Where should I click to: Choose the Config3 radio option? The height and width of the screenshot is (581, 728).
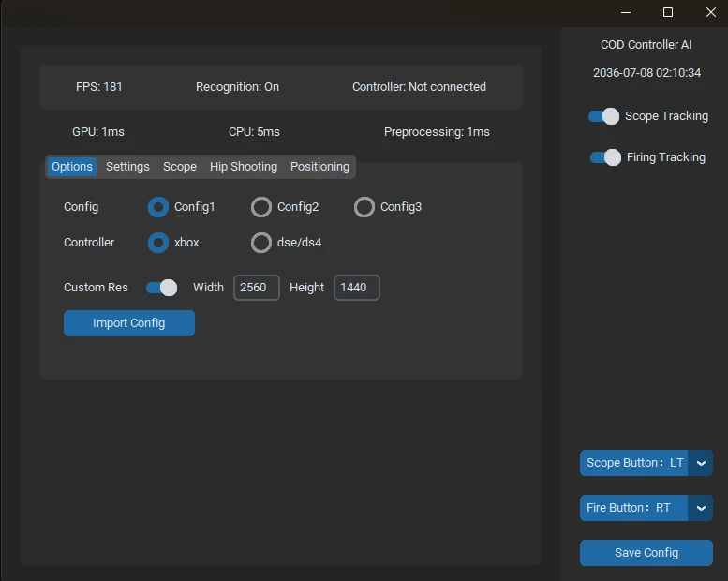click(364, 207)
